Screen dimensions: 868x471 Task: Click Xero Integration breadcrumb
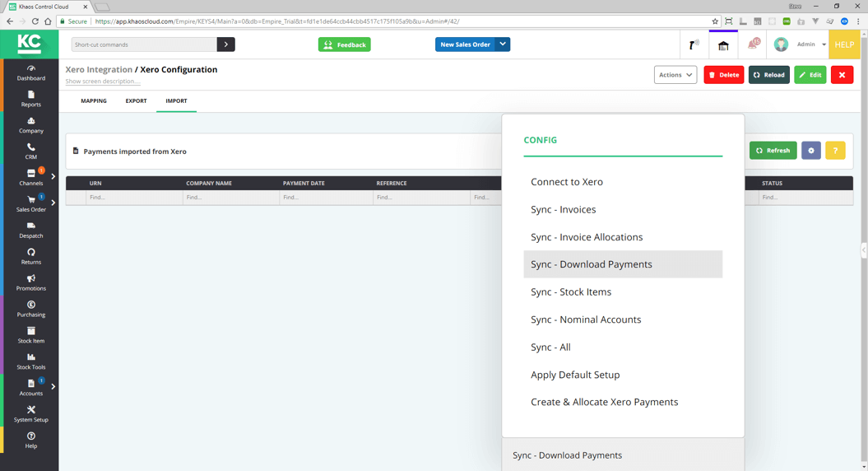click(x=99, y=69)
